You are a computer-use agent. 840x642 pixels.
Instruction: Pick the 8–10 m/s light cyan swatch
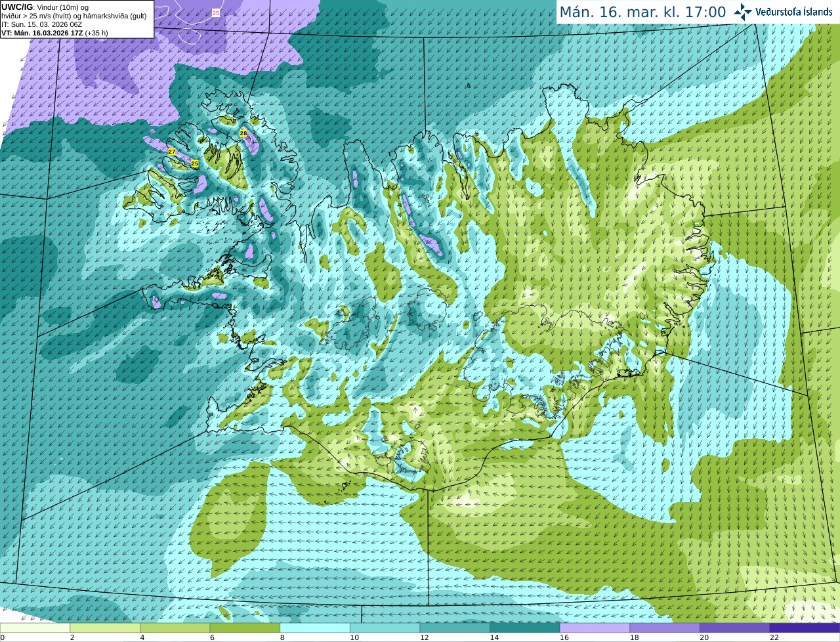tap(314, 628)
